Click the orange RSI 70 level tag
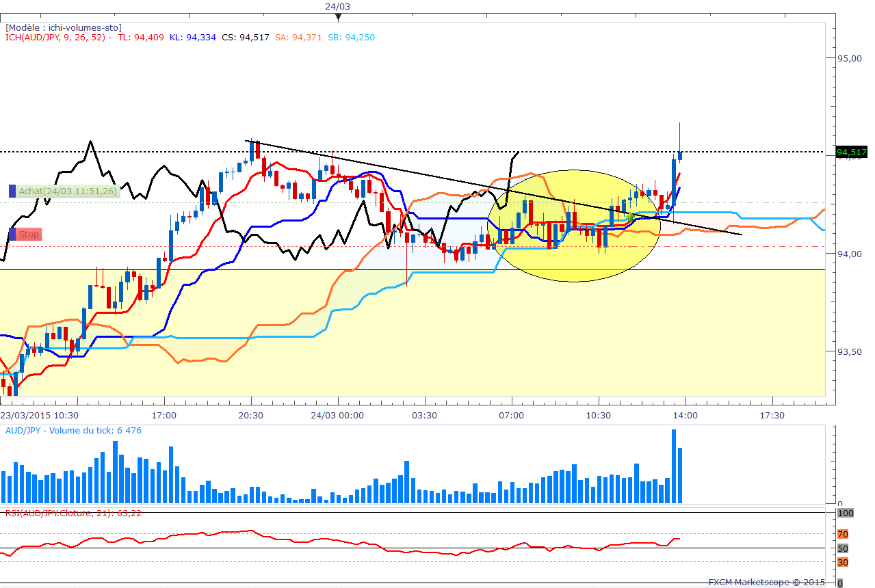 pyautogui.click(x=843, y=534)
